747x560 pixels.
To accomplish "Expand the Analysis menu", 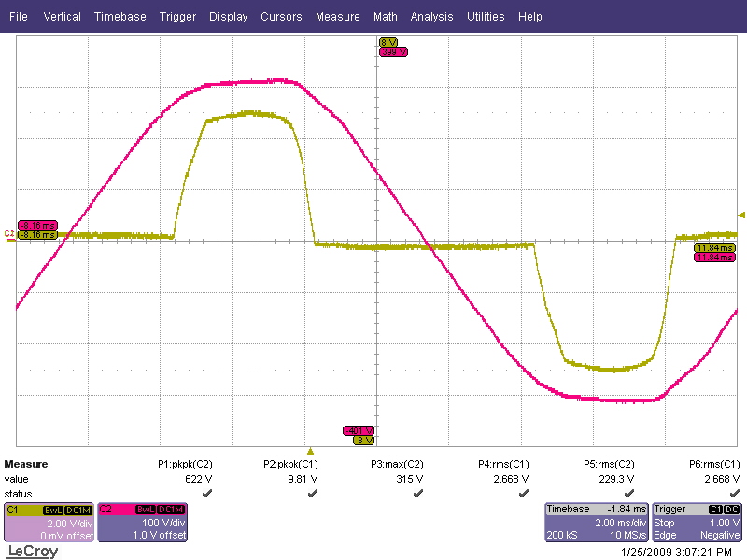I will 431,17.
